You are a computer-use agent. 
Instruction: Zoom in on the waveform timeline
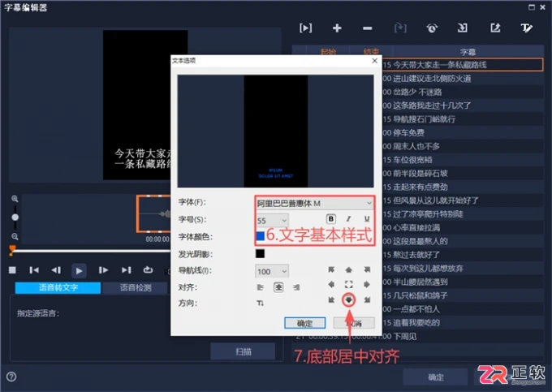tap(15, 199)
